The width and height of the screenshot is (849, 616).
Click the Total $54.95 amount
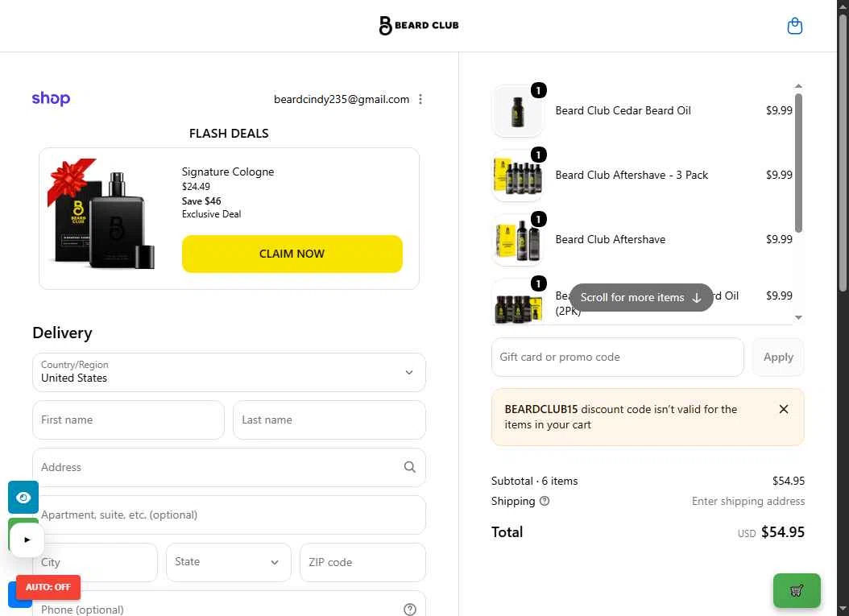click(782, 532)
